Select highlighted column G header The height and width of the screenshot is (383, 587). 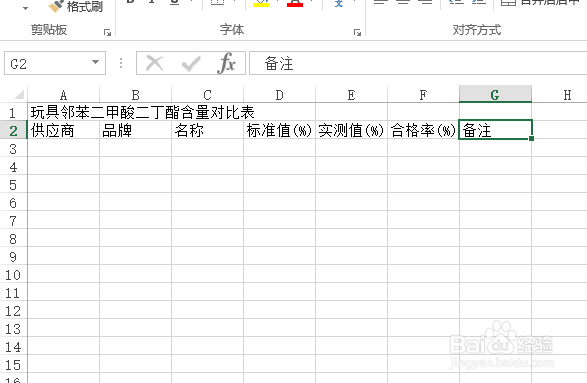click(495, 94)
